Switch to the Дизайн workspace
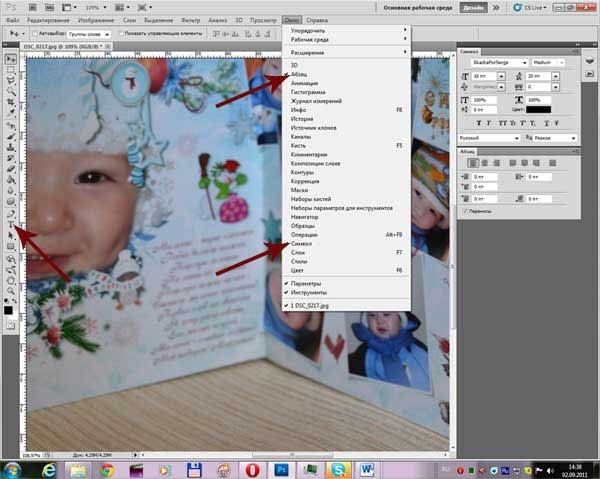This screenshot has width=600, height=479. 473,8
